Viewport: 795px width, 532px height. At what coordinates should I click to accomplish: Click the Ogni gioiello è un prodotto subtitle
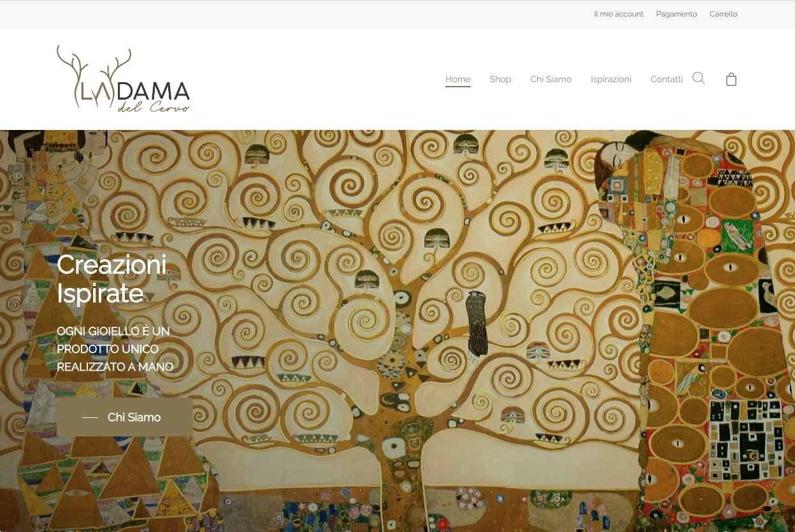tap(115, 349)
